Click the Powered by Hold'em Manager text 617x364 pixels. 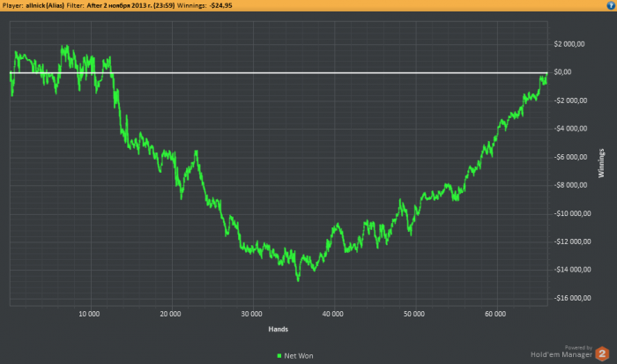(x=561, y=353)
